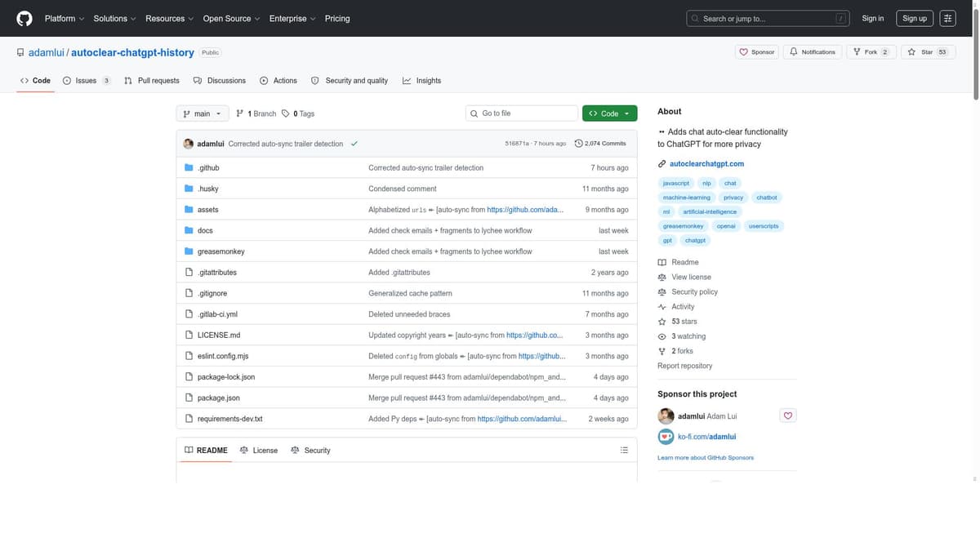Open the command palette icon in header

point(947,18)
